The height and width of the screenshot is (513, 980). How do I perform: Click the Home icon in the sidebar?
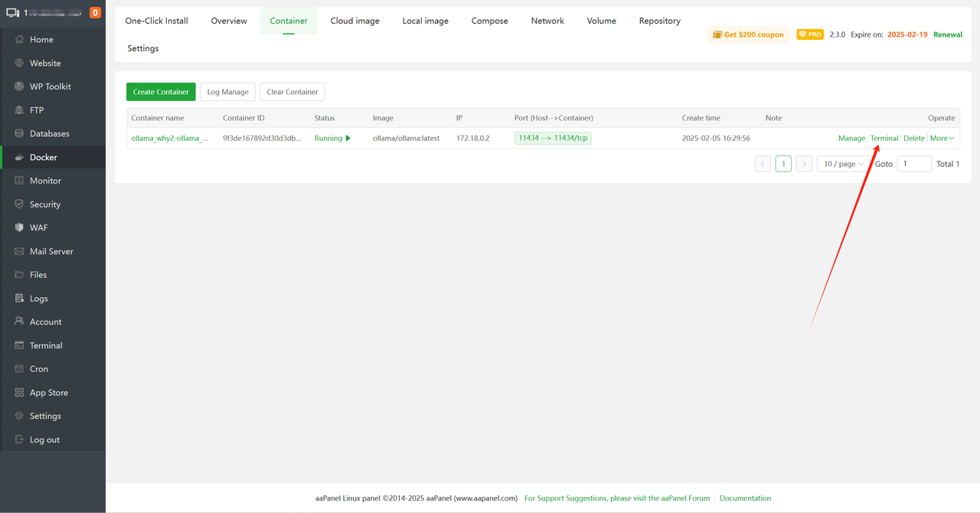click(x=19, y=39)
